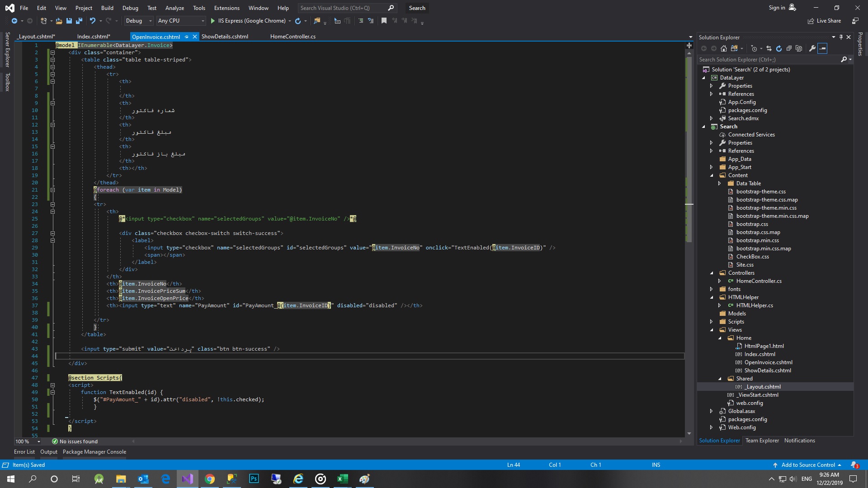Image resolution: width=868 pixels, height=488 pixels.
Task: Open the Extensions menu
Action: point(226,8)
